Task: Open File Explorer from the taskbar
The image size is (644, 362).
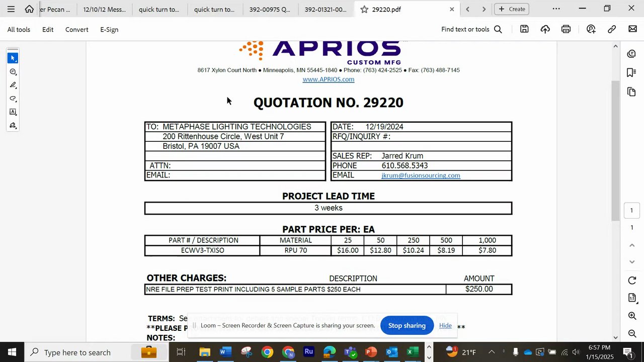Action: [x=204, y=352]
